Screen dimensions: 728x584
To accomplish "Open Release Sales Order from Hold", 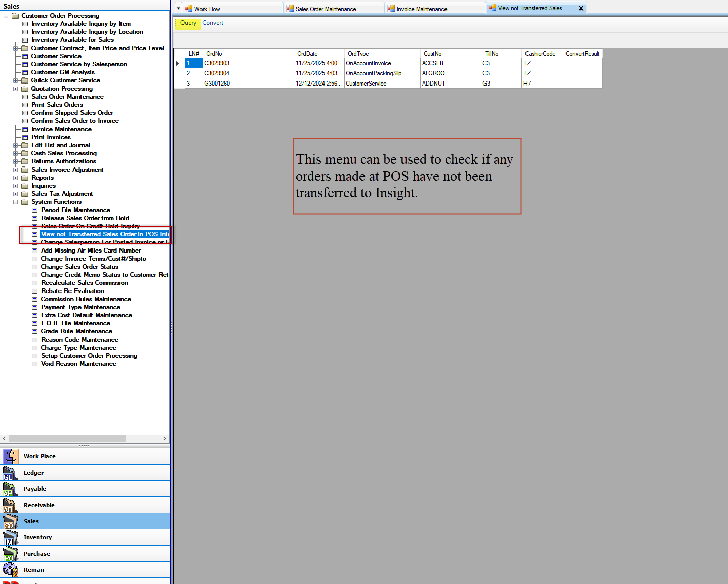I will pyautogui.click(x=85, y=218).
